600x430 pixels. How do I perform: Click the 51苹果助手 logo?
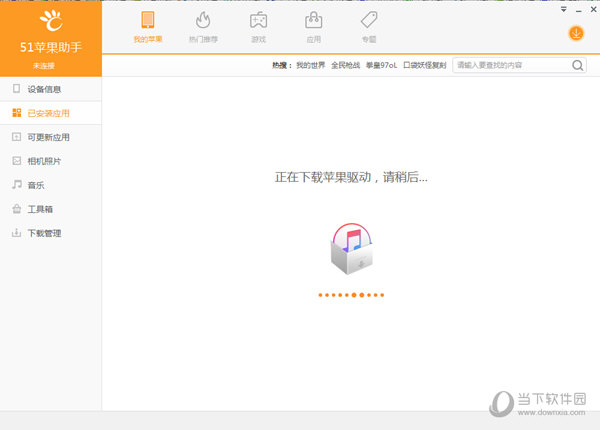coord(51,21)
